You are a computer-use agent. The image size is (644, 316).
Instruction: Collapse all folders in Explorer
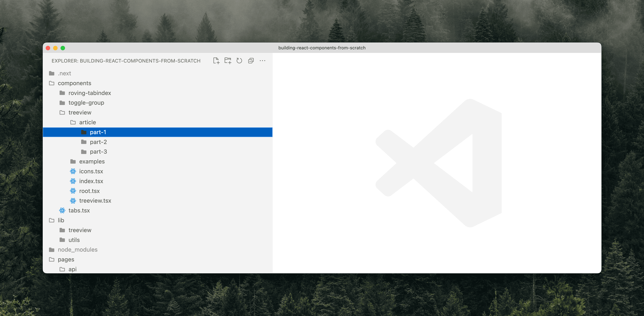click(x=251, y=61)
